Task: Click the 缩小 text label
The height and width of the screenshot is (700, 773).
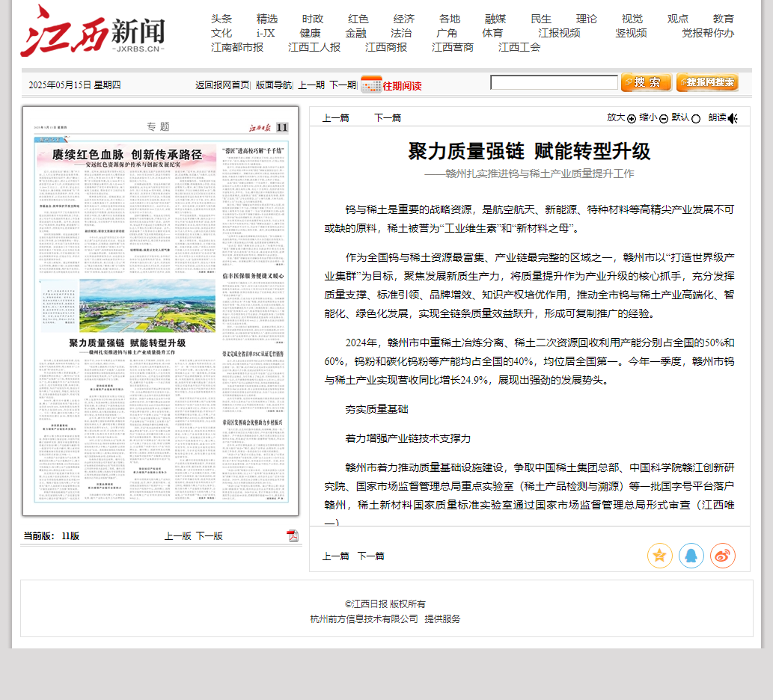Action: point(648,117)
